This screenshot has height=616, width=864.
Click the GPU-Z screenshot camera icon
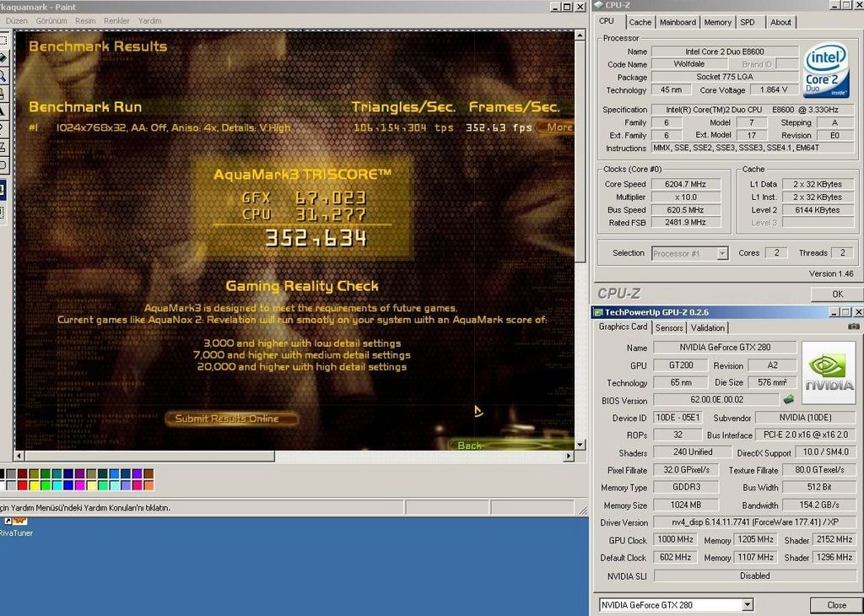click(854, 327)
